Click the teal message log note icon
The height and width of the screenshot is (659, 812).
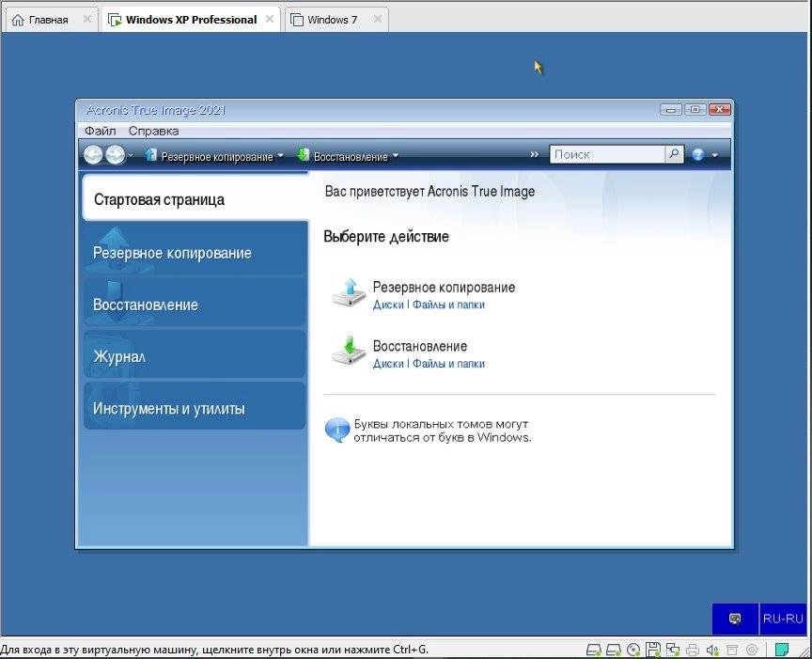point(781,650)
